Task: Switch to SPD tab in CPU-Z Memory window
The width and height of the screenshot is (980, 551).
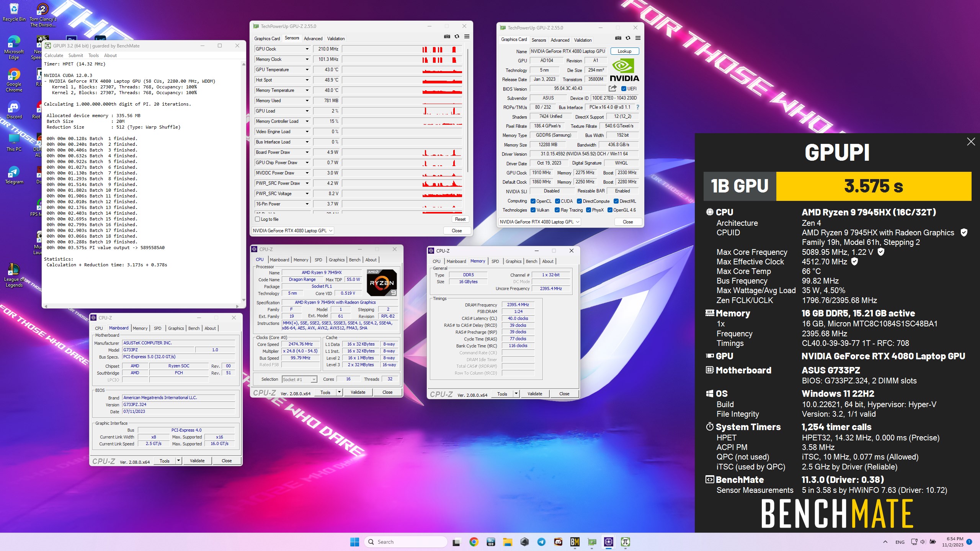Action: 495,261
